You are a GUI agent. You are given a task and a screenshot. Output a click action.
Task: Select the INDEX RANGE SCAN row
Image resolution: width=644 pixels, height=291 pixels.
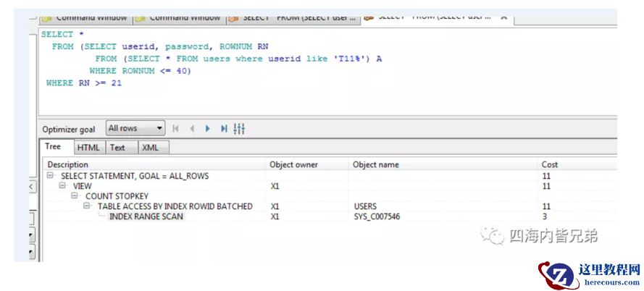146,216
